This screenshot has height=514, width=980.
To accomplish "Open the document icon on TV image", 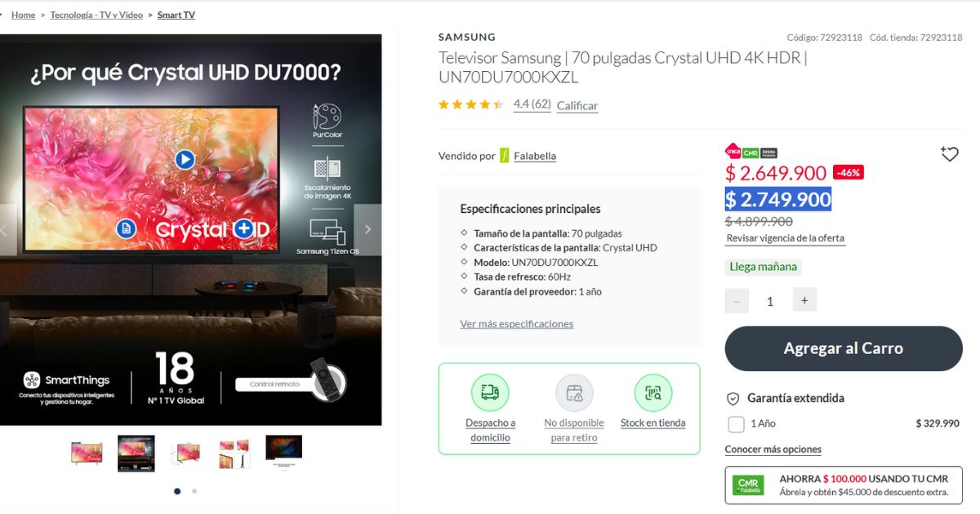I will pyautogui.click(x=125, y=229).
